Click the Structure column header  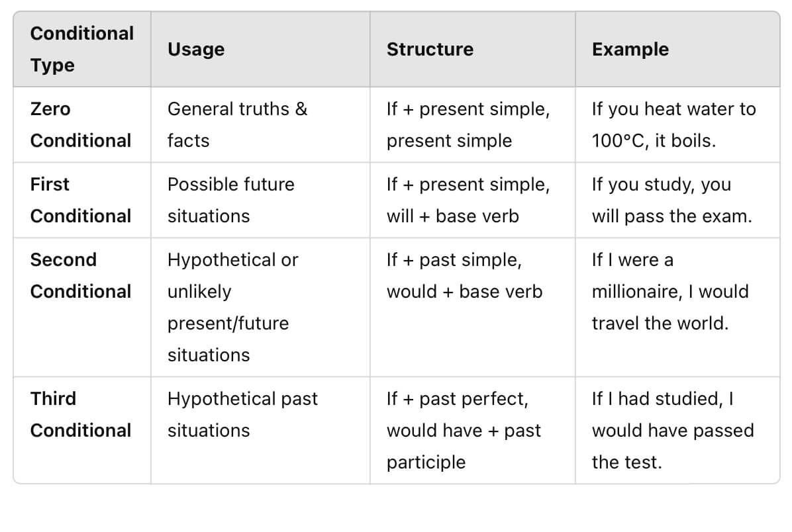pos(430,49)
